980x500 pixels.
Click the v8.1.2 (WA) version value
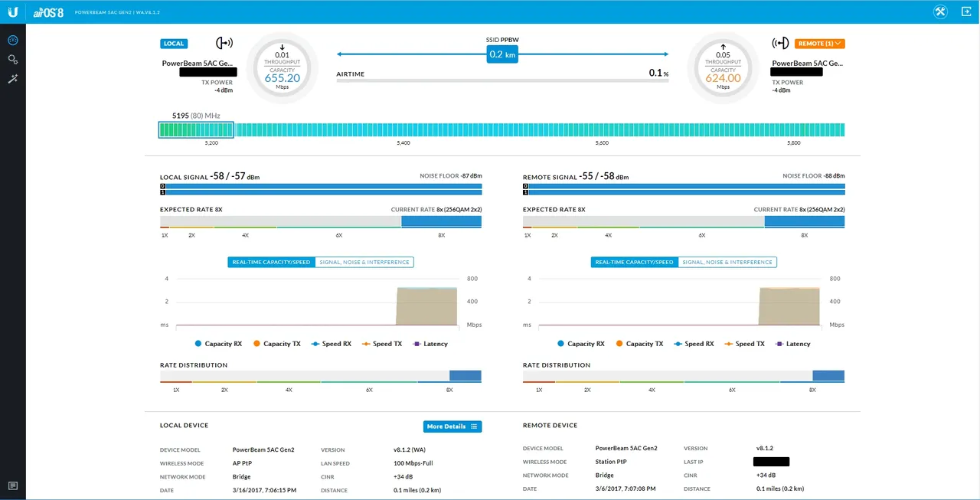pos(408,449)
